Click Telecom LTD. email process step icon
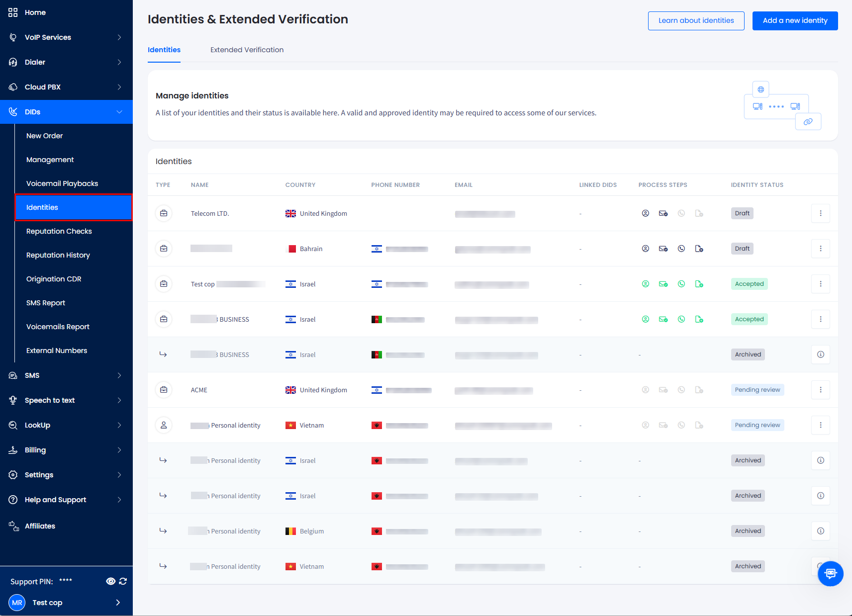This screenshot has width=852, height=616. click(x=663, y=213)
